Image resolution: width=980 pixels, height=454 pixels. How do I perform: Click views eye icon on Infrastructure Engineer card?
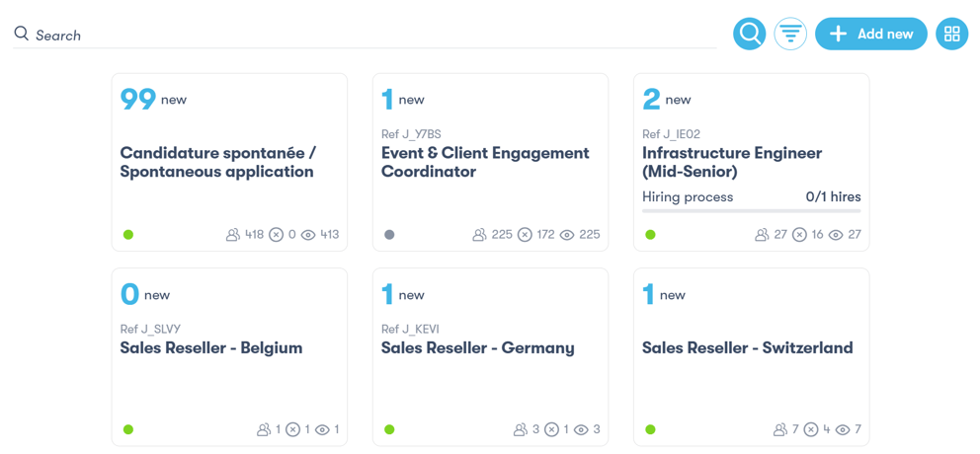pos(836,235)
